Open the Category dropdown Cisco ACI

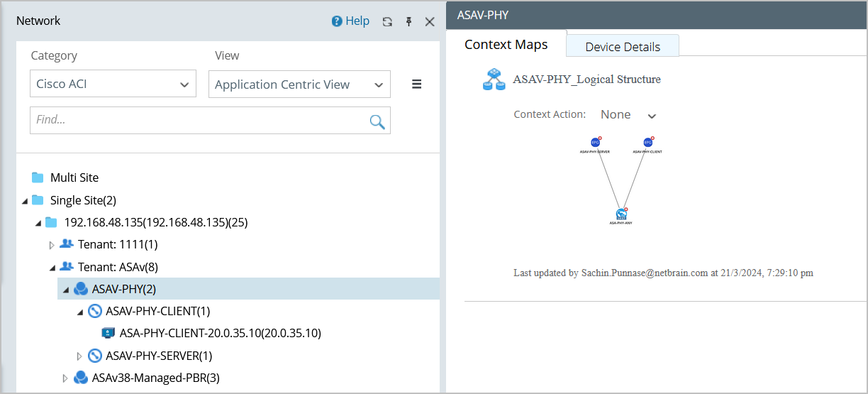click(x=113, y=84)
